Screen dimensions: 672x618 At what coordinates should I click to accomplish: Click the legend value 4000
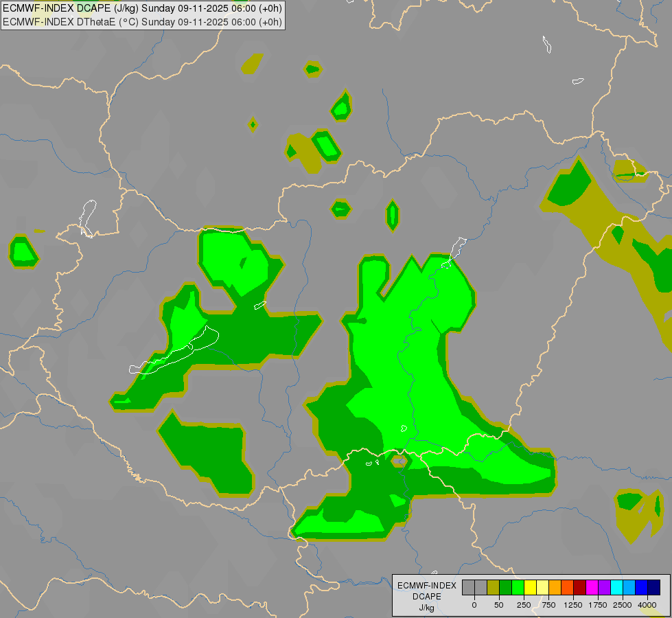pyautogui.click(x=647, y=605)
